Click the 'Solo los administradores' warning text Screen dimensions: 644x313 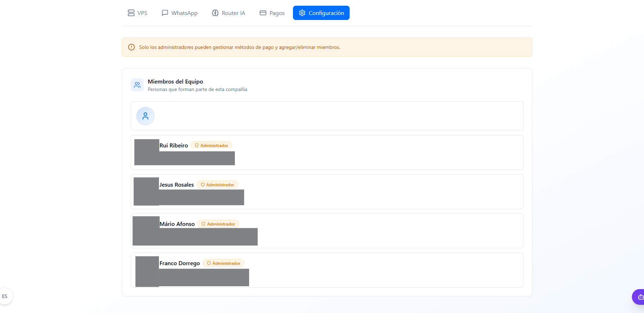[239, 47]
